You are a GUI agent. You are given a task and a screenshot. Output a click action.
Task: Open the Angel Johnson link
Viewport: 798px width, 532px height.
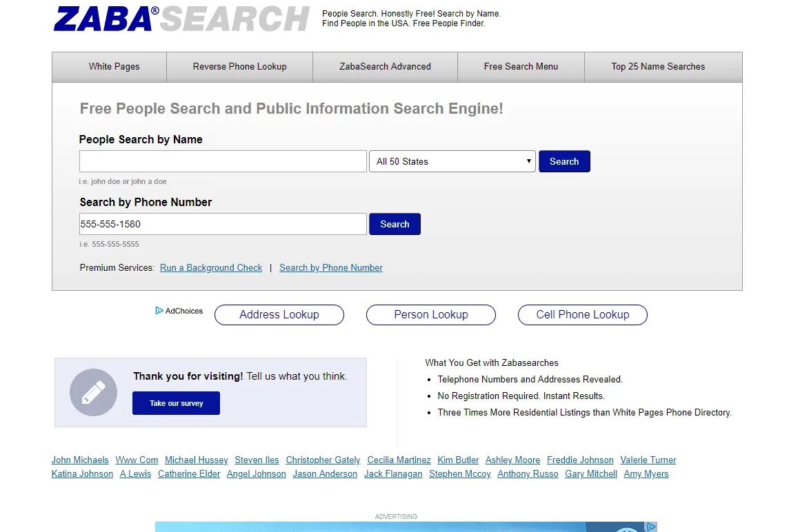(x=257, y=473)
